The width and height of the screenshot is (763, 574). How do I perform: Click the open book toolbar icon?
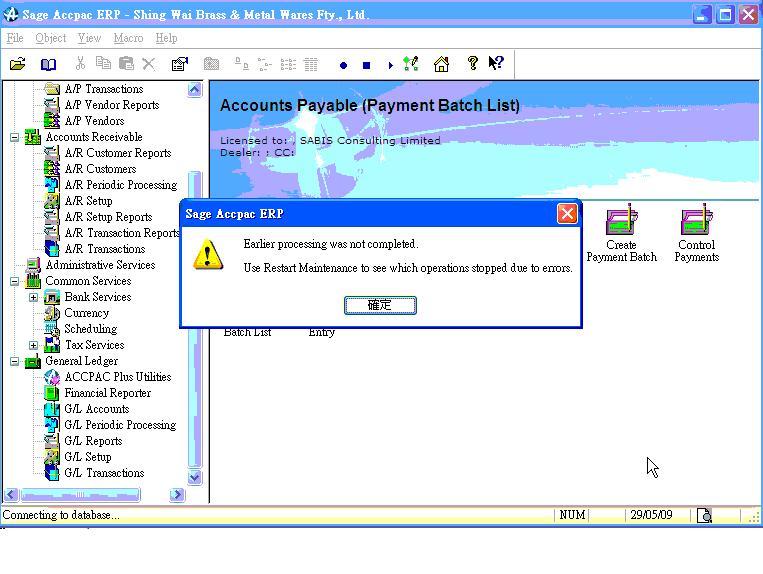pyautogui.click(x=48, y=64)
